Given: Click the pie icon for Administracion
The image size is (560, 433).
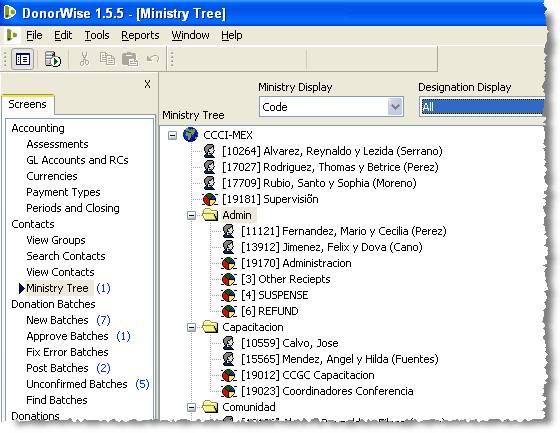Looking at the screenshot, I should [229, 263].
